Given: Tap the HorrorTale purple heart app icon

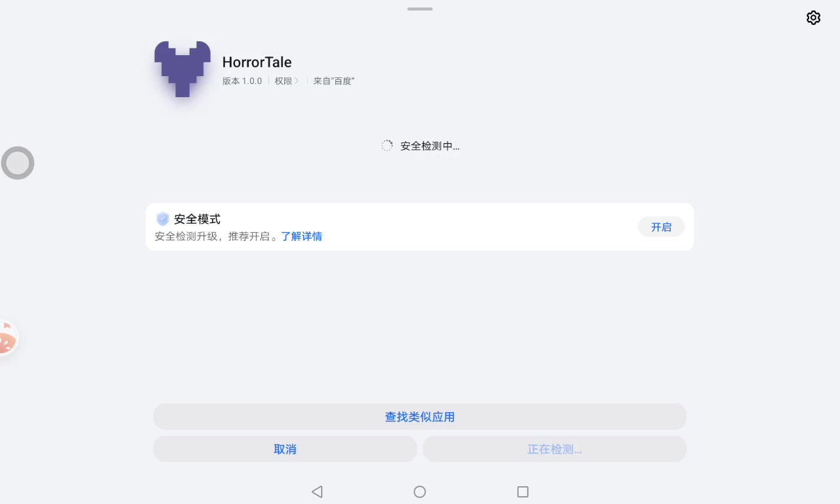Looking at the screenshot, I should coord(182,69).
